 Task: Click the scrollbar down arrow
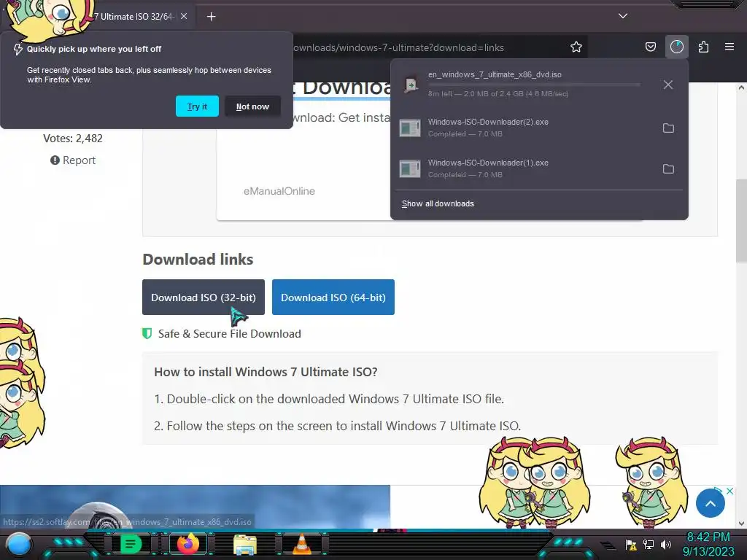click(741, 524)
